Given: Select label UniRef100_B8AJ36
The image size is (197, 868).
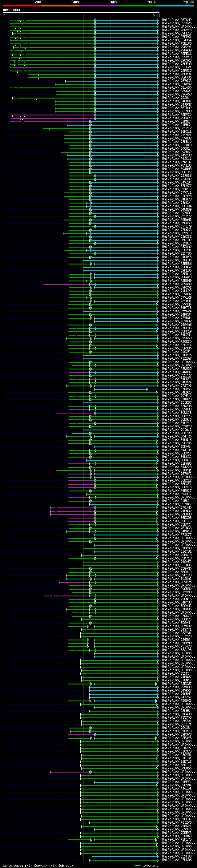Looking at the screenshot, I should [x=177, y=77].
